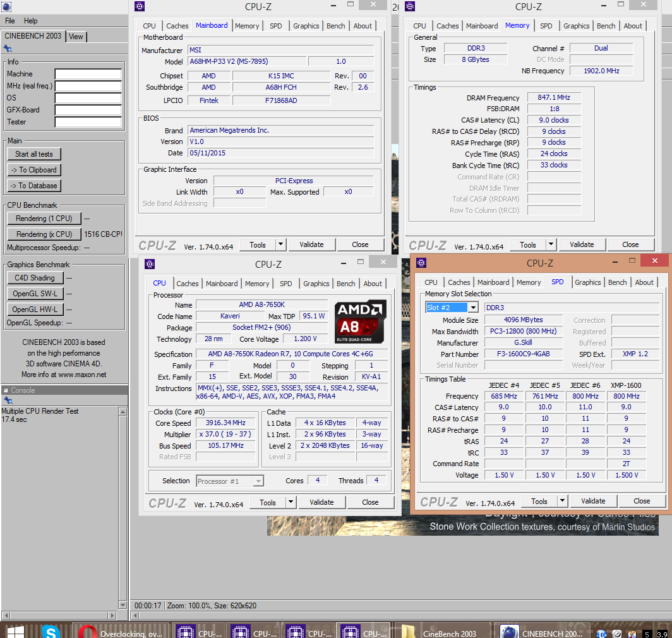Run the OpenGL HW-L benchmark
This screenshot has width=672, height=638.
pos(35,309)
